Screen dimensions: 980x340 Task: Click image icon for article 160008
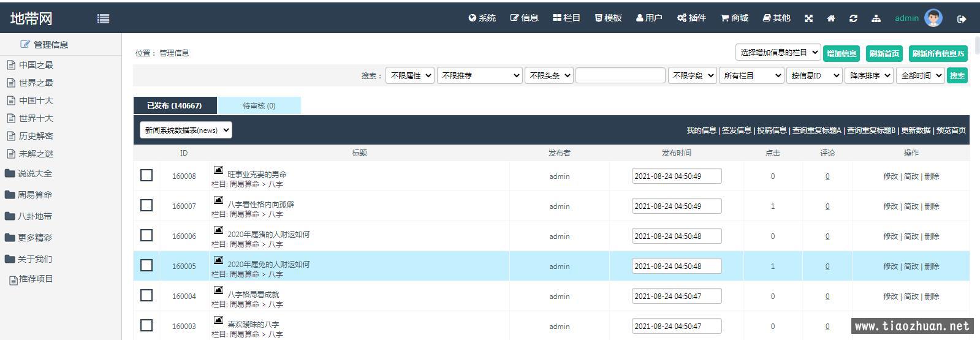click(218, 170)
